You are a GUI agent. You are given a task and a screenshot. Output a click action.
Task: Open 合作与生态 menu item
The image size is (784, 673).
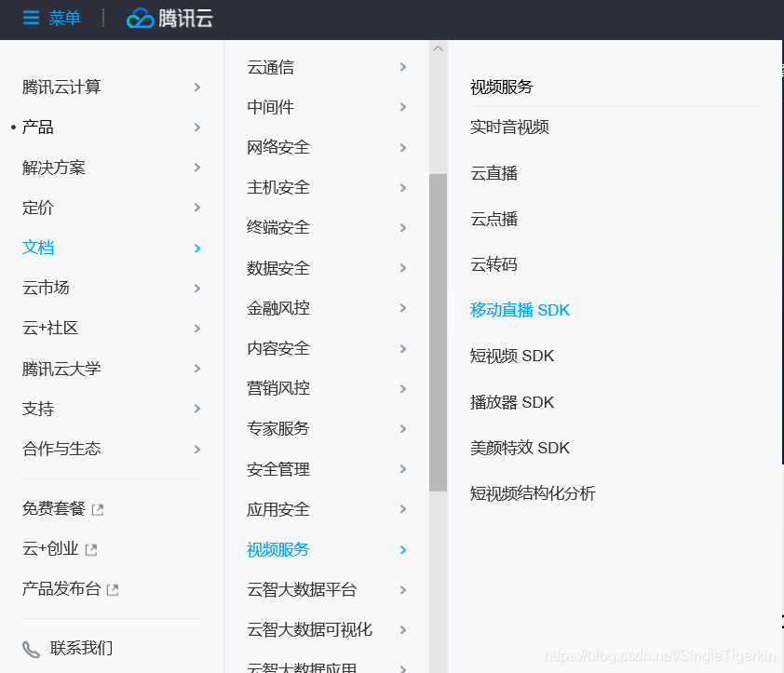tap(61, 449)
